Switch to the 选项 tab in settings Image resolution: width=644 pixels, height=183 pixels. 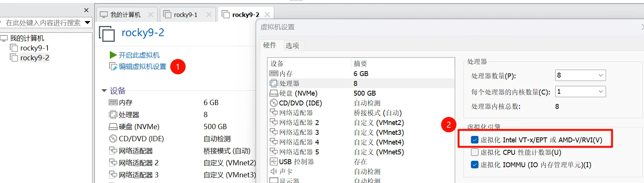point(292,46)
